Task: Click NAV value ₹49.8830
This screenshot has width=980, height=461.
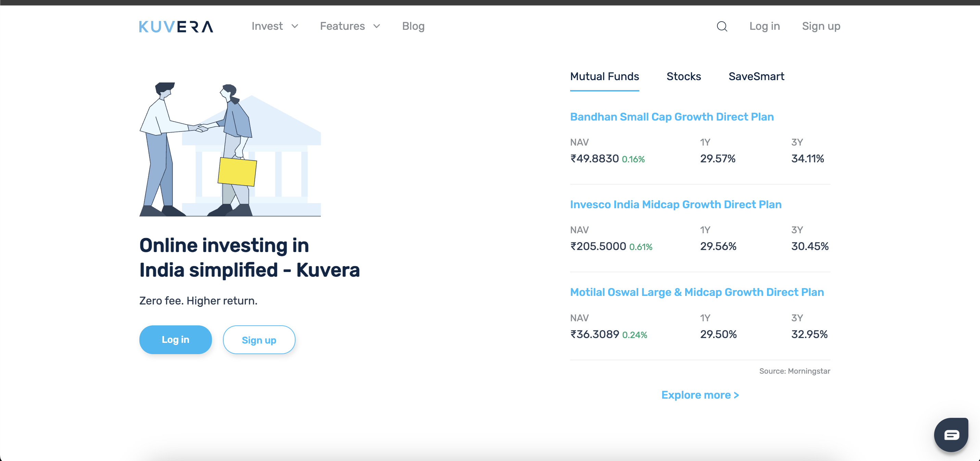Action: click(594, 159)
